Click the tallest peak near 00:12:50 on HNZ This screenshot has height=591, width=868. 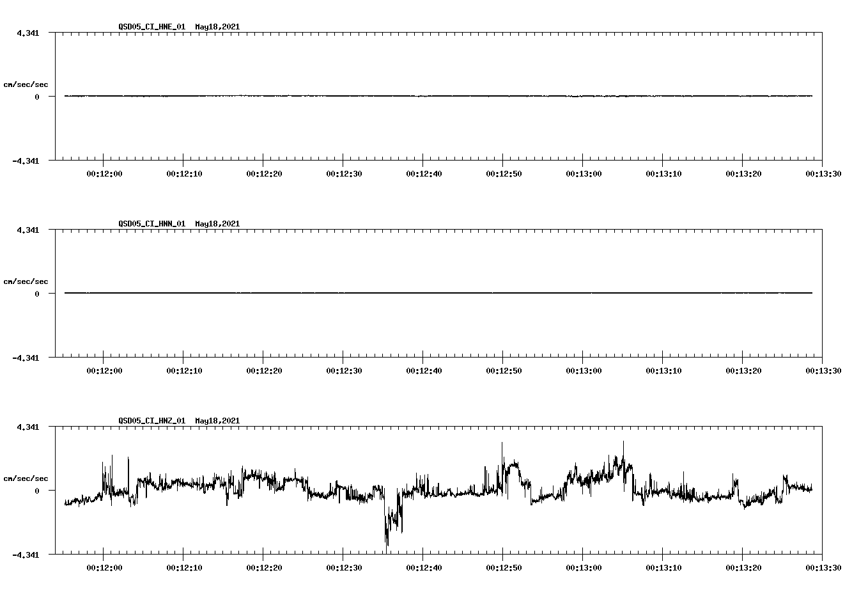coord(502,445)
